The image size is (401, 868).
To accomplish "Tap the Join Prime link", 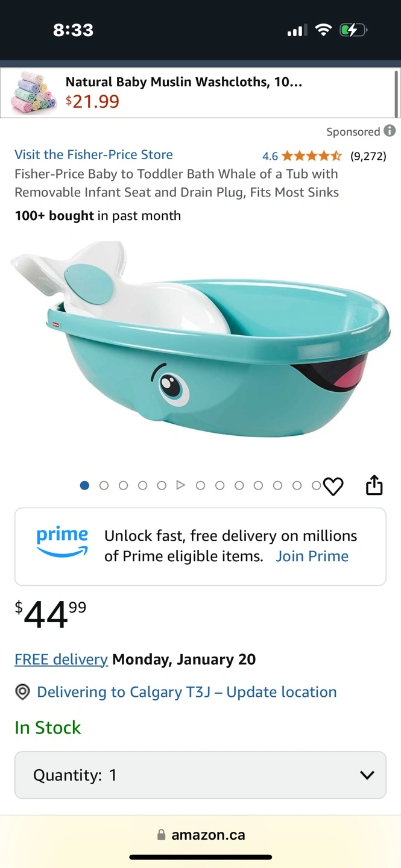I will point(312,556).
